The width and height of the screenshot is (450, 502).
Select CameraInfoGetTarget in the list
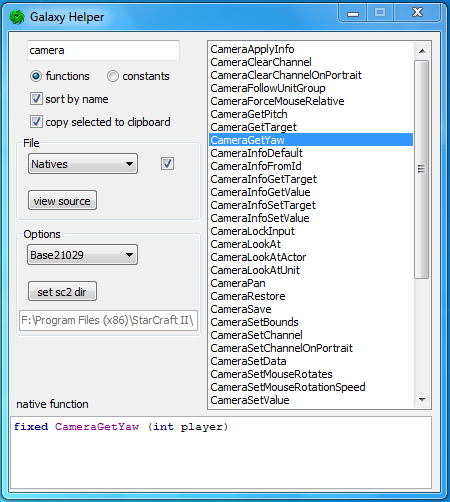point(311,179)
